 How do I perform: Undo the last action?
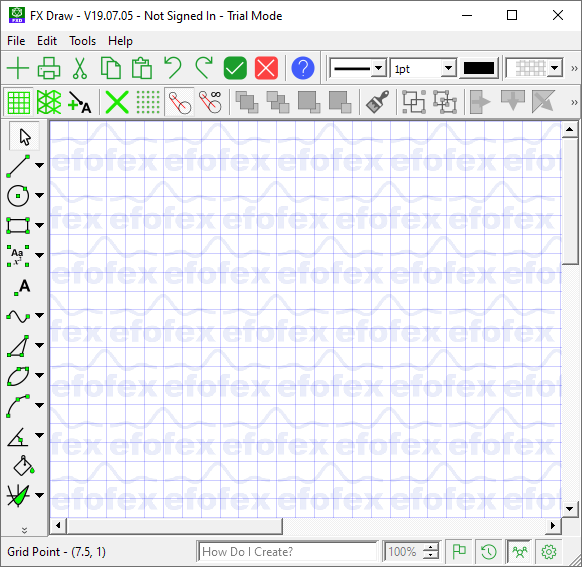click(173, 68)
